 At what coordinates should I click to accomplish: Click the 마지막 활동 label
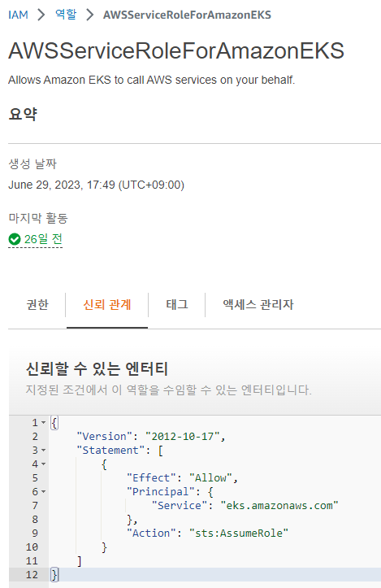tap(38, 218)
